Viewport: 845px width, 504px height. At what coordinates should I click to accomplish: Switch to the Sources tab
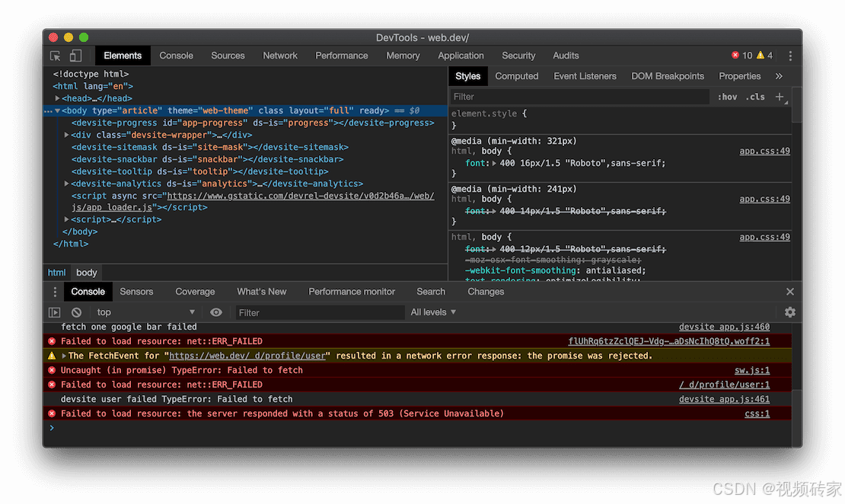point(228,56)
